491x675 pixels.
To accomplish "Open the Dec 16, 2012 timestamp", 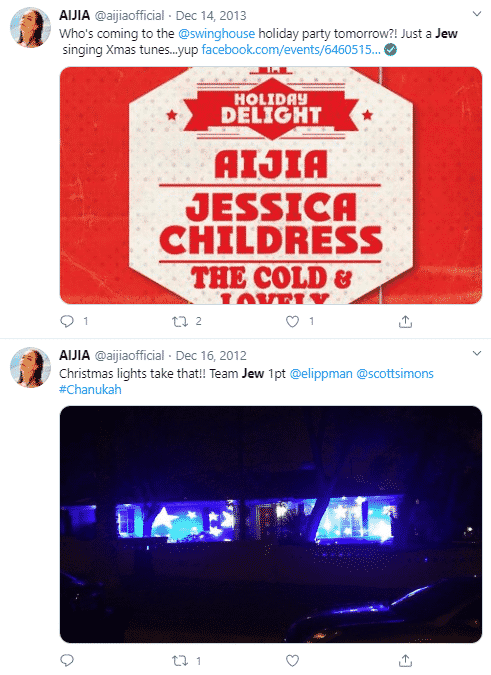I will click(x=211, y=356).
